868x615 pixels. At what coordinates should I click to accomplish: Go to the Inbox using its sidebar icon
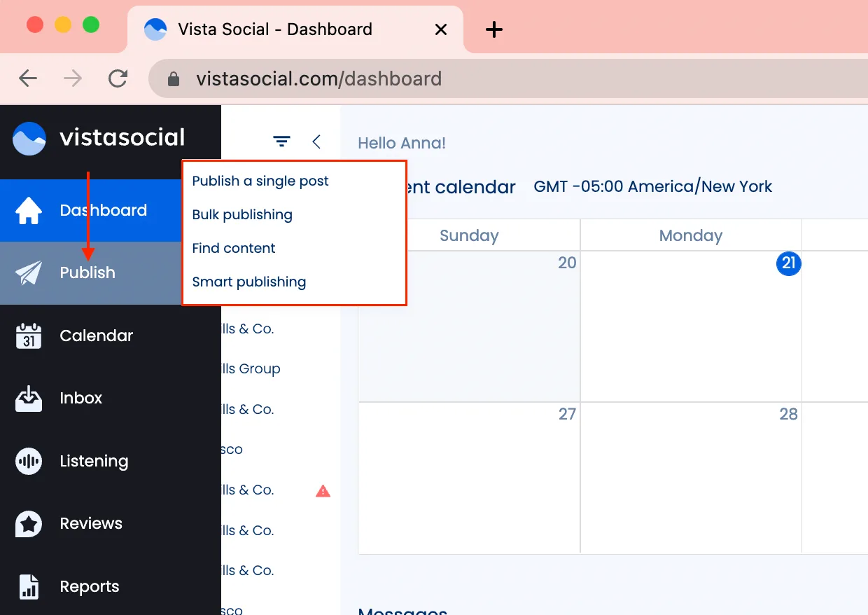(x=27, y=398)
